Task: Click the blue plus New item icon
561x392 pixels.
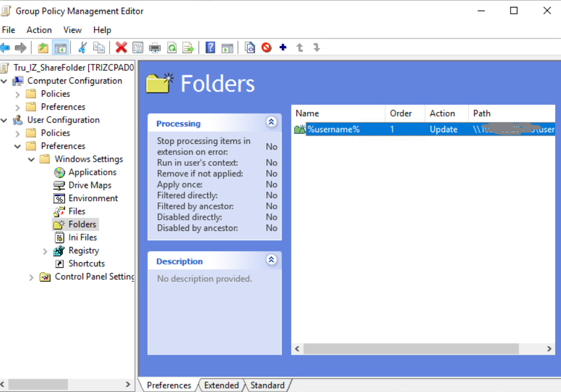Action: pyautogui.click(x=283, y=47)
